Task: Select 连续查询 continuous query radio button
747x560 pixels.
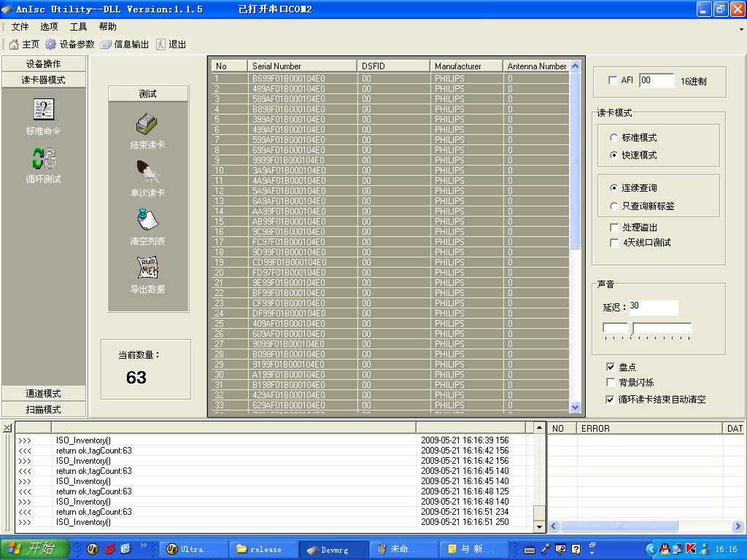Action: (x=614, y=187)
